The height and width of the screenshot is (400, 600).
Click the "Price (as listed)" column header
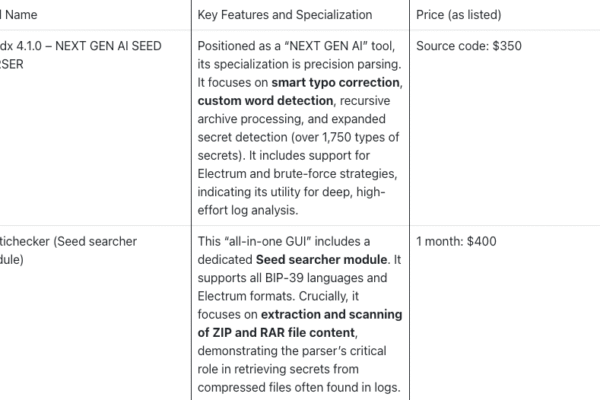(x=459, y=15)
